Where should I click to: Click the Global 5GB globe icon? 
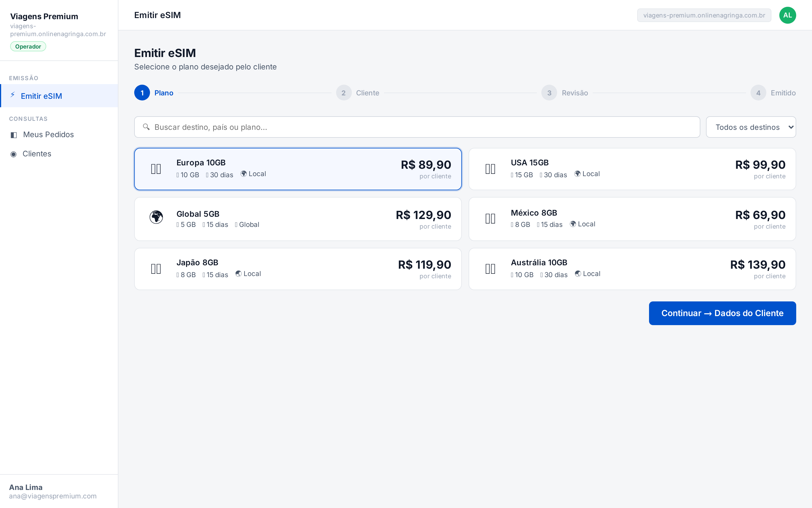(156, 217)
